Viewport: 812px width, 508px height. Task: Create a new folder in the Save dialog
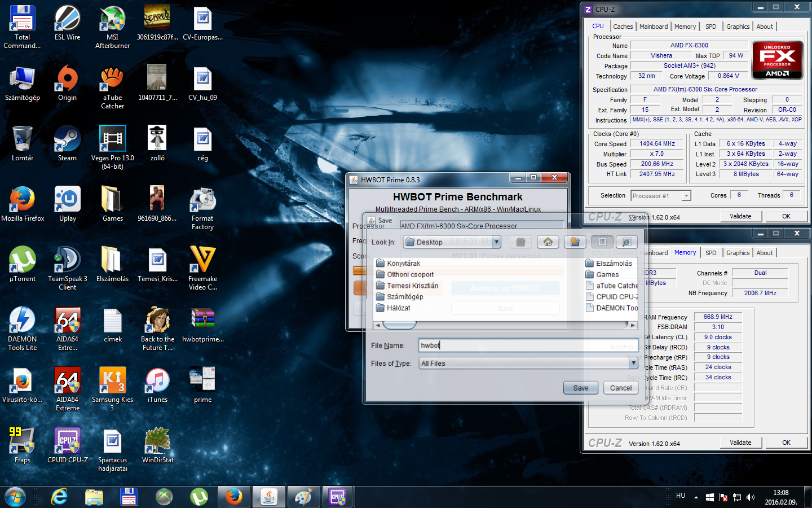[575, 242]
